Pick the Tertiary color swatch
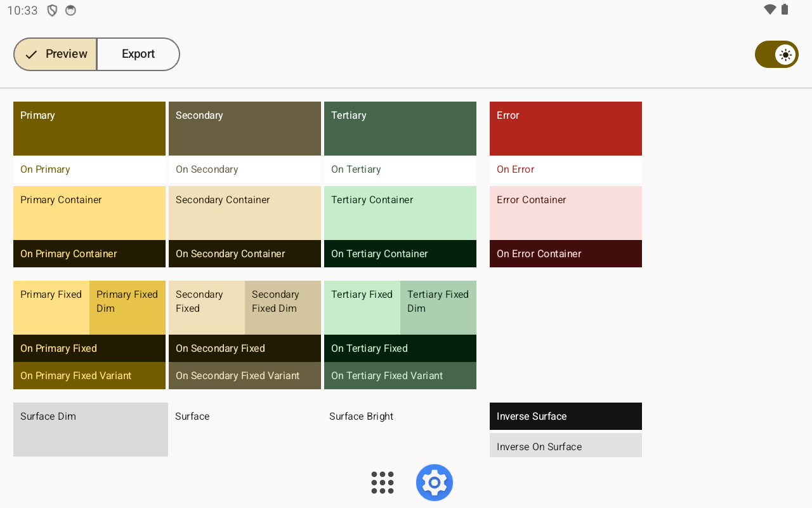The height and width of the screenshot is (508, 812). pyautogui.click(x=400, y=128)
